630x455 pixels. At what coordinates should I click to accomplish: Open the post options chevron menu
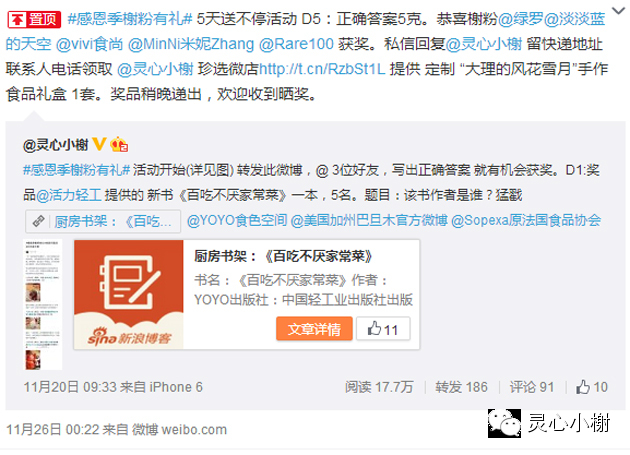point(619,11)
